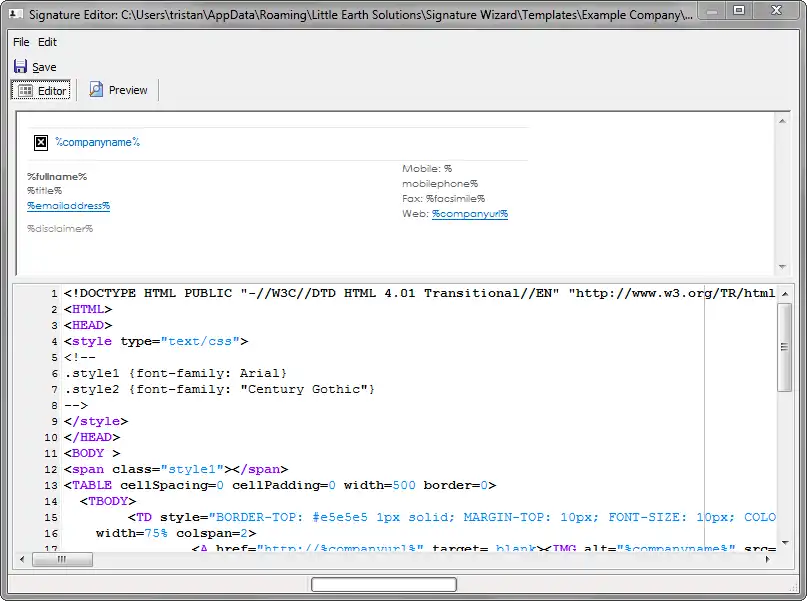
Task: Click code editor scroll down arrow
Action: [x=785, y=542]
